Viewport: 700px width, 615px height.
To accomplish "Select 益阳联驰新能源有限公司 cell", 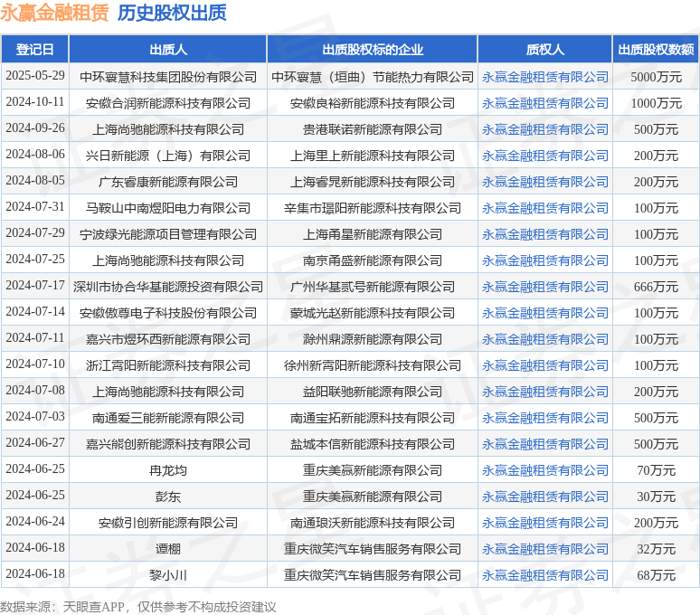I will [x=373, y=392].
